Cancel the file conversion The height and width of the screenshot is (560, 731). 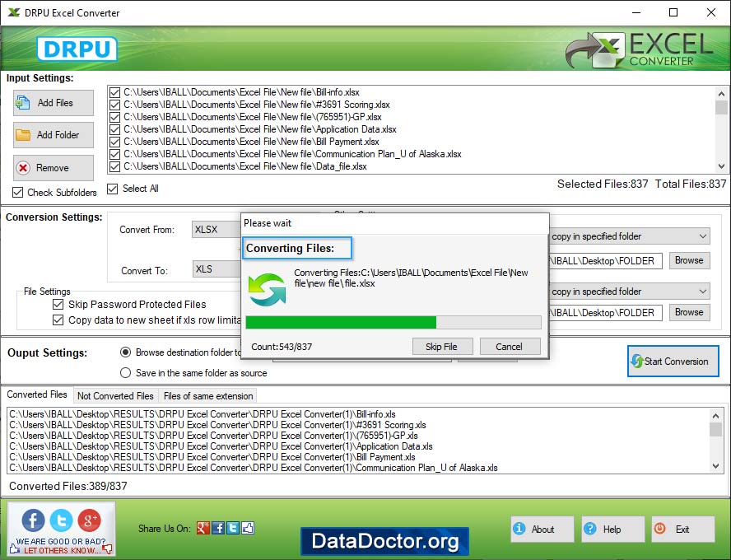point(510,347)
